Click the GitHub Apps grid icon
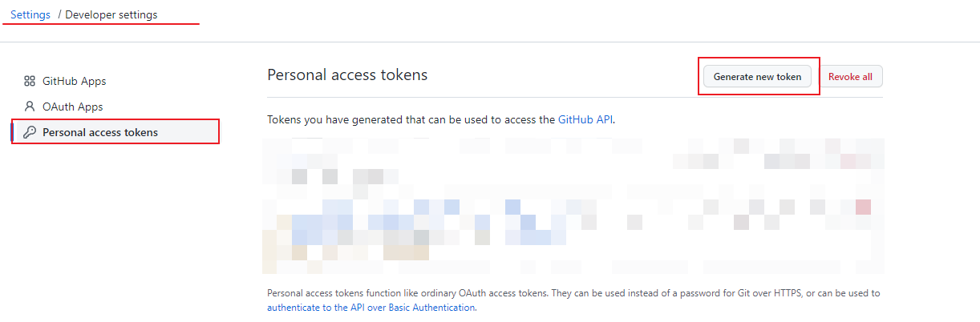The height and width of the screenshot is (322, 980). point(30,81)
